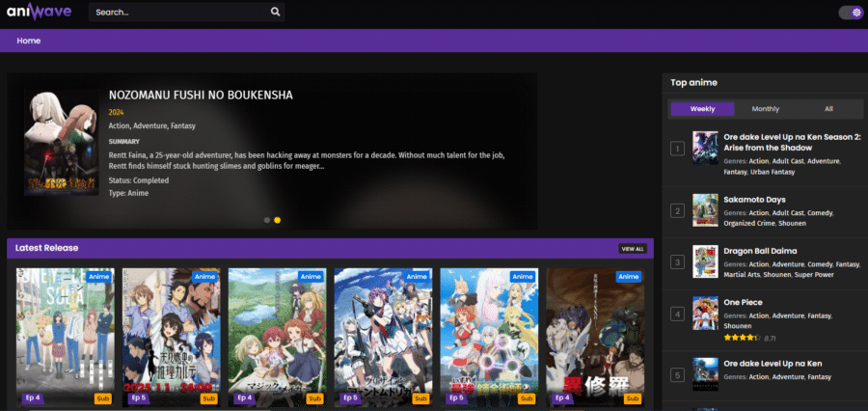The height and width of the screenshot is (411, 868).
Task: Click the Dragon Ball Daima thumbnail
Action: (705, 261)
